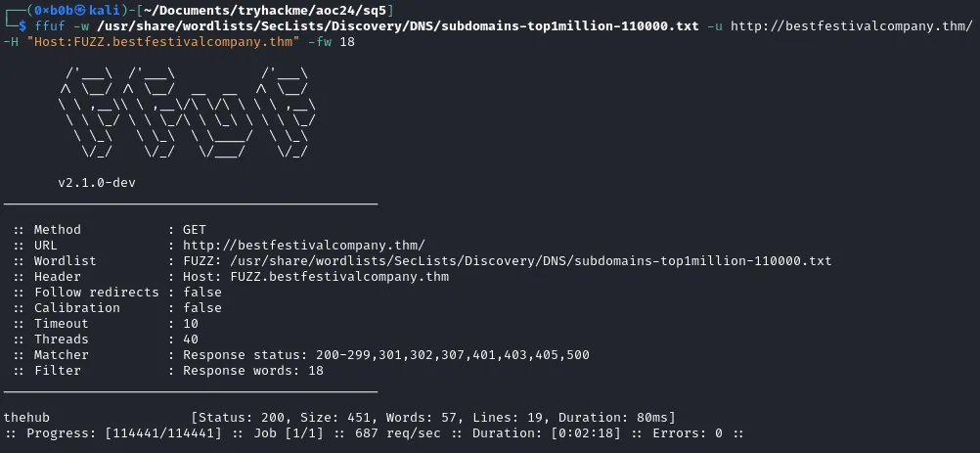Click the ffuf ASCII art logo
The height and width of the screenshot is (453, 980).
(187, 113)
